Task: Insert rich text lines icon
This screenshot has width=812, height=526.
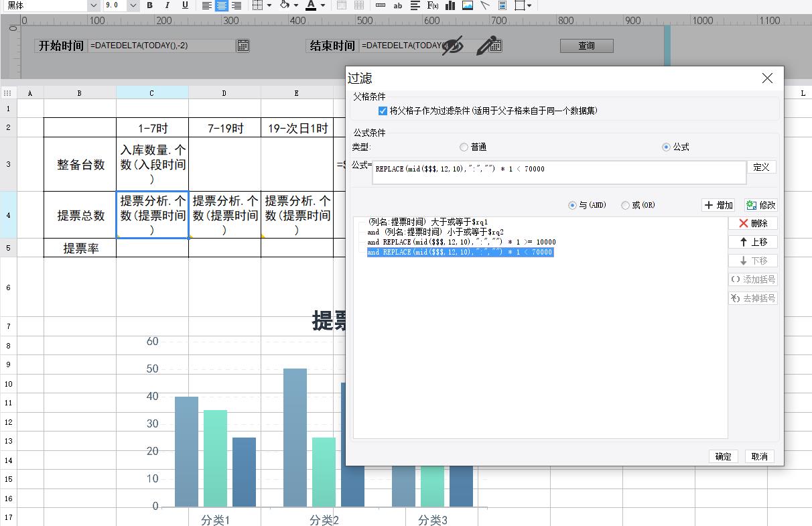Action: pos(415,5)
